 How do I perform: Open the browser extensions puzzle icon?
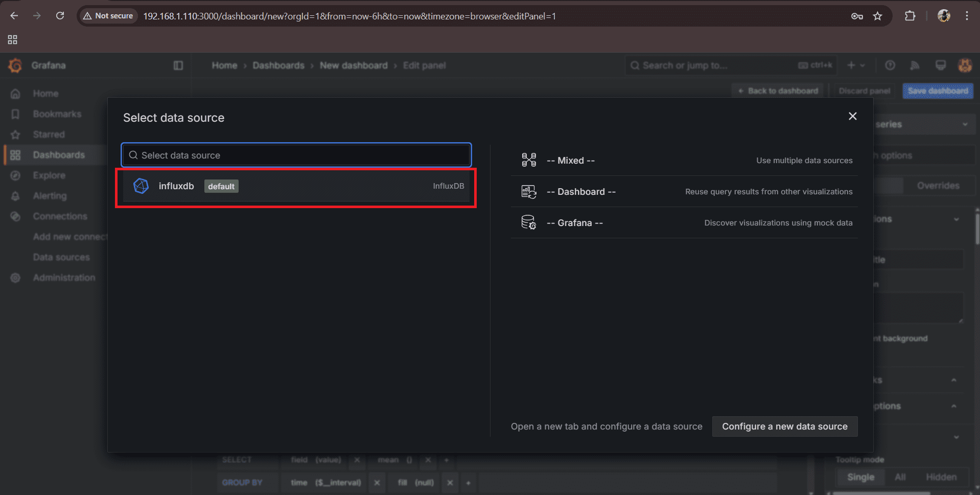tap(909, 16)
